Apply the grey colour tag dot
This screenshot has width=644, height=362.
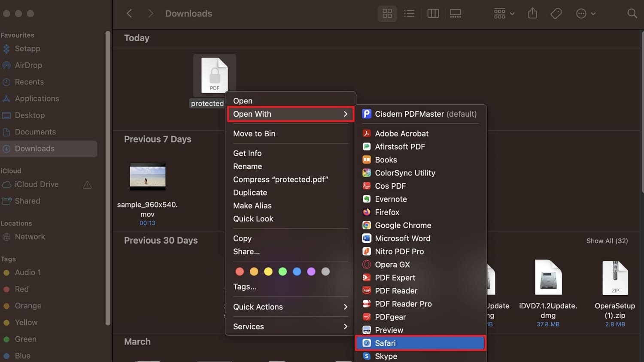(325, 271)
